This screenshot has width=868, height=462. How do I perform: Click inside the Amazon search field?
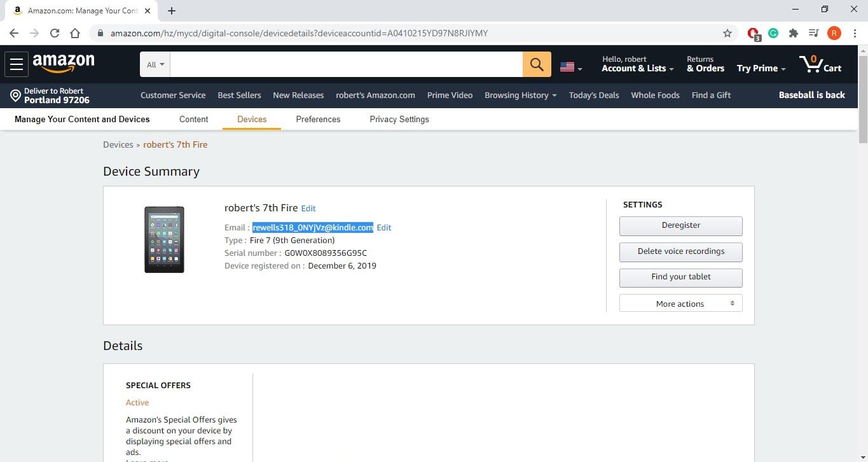(346, 64)
